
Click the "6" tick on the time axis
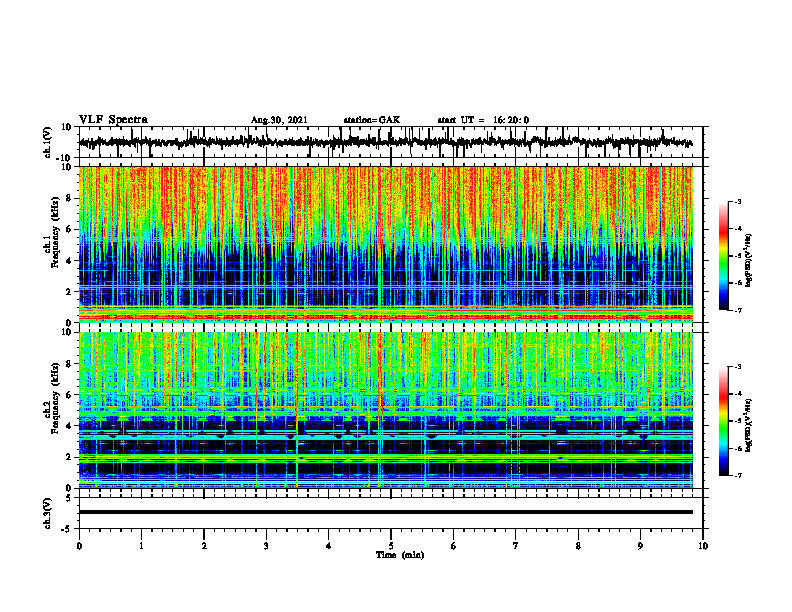coord(454,546)
